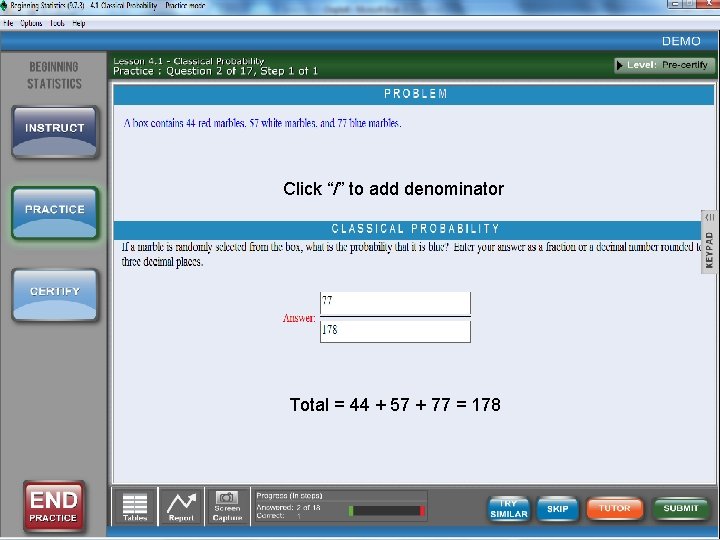The width and height of the screenshot is (720, 540).
Task: Focus the numerator field containing 77
Action: pyautogui.click(x=395, y=303)
